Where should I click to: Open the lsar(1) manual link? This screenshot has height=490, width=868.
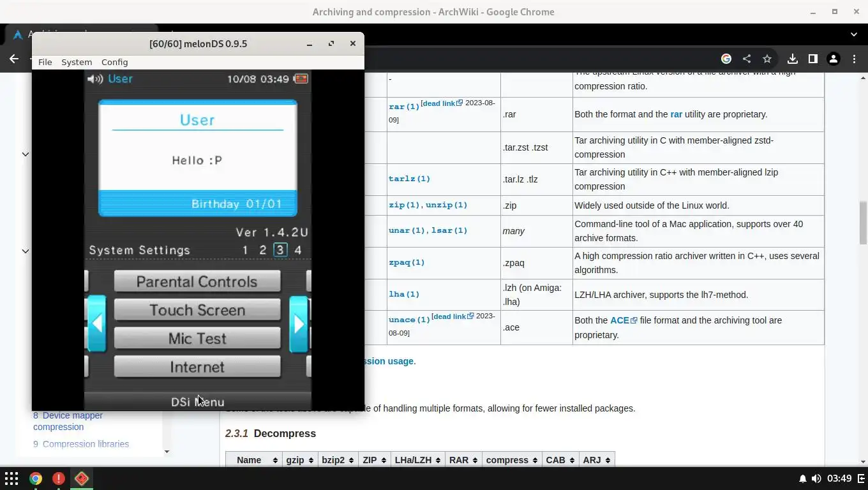(x=449, y=230)
